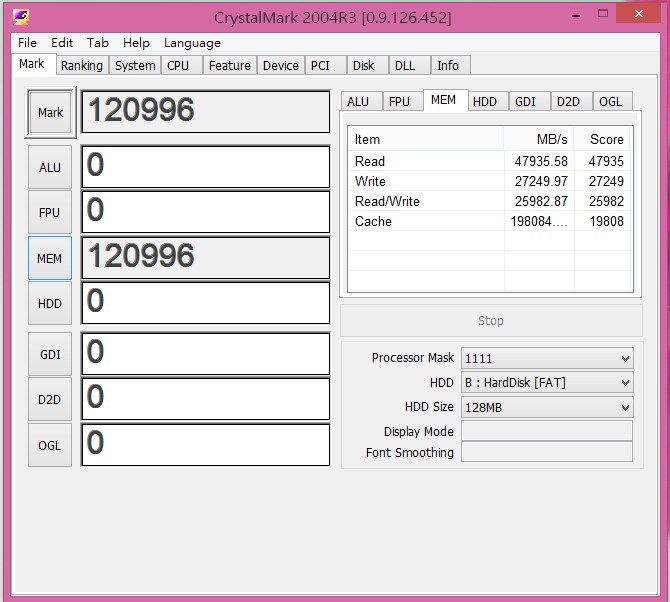This screenshot has height=602, width=670.
Task: Open the File menu
Action: [27, 43]
